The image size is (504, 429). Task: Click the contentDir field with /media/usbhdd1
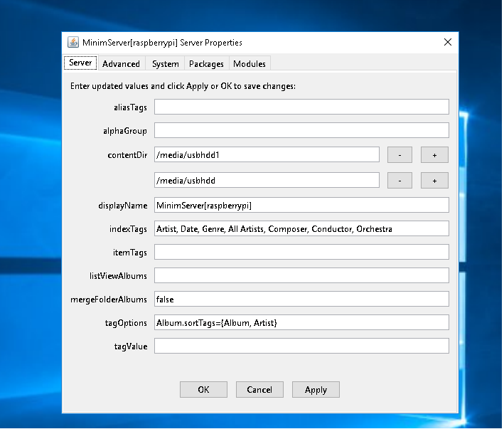pyautogui.click(x=267, y=155)
